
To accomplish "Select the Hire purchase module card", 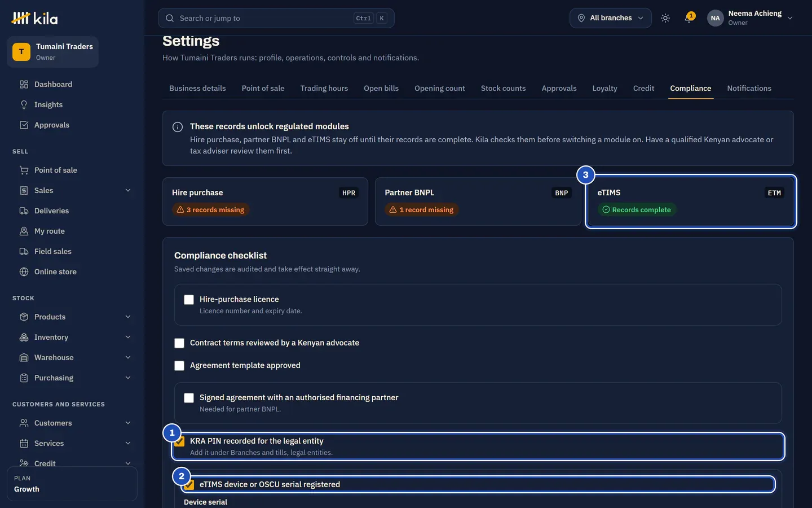I will (x=265, y=202).
